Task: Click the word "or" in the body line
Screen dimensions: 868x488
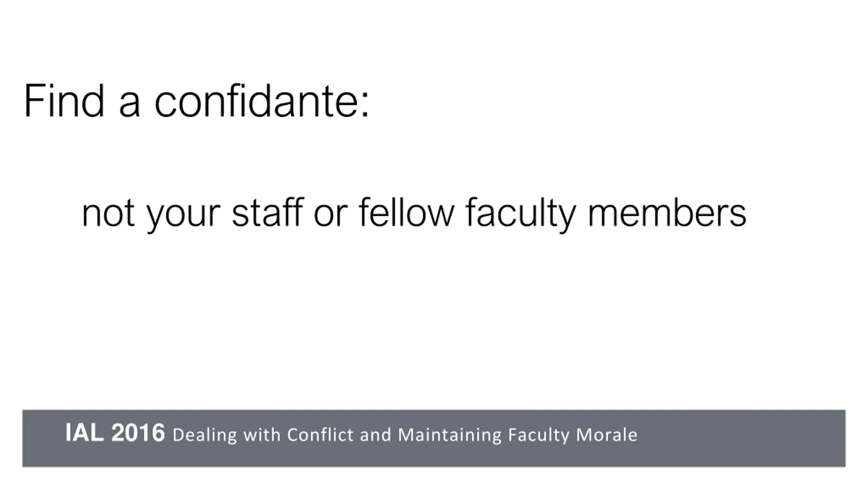Action: coord(331,214)
